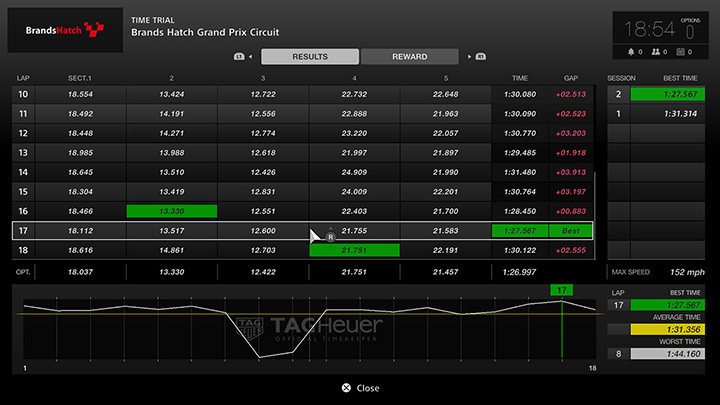Click the Close label
The width and height of the screenshot is (720, 405).
368,388
